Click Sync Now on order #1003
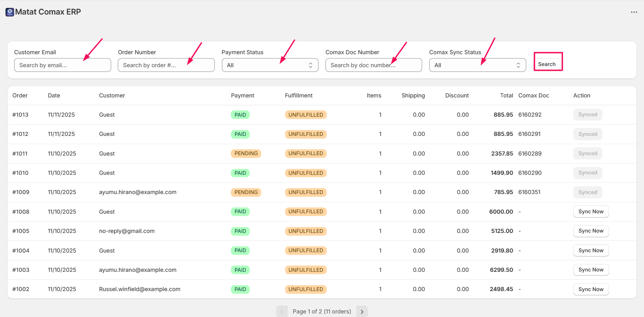 (591, 270)
